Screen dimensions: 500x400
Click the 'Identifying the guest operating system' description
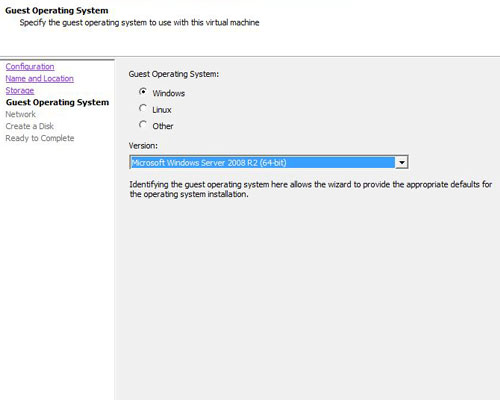(311, 189)
